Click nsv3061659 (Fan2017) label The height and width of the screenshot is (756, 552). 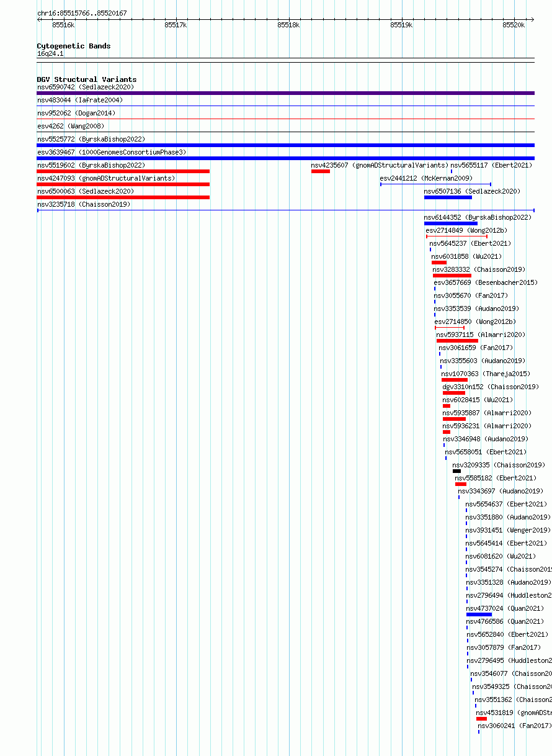[476, 348]
